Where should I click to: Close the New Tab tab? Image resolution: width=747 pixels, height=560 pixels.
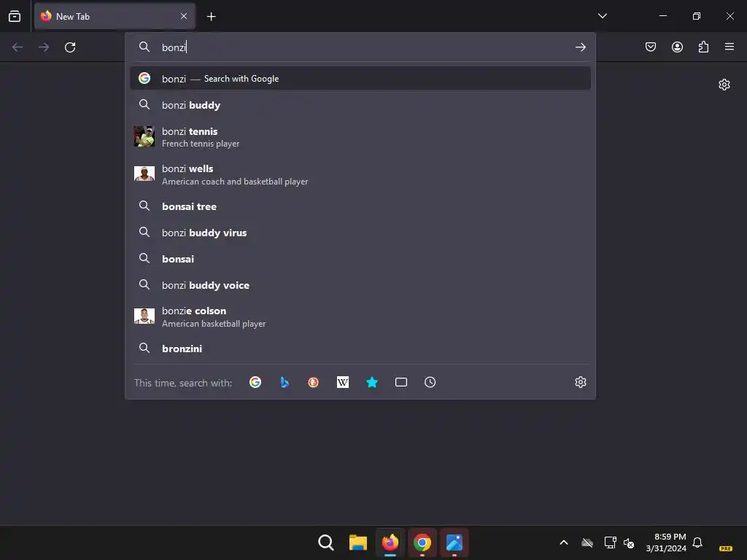click(184, 16)
